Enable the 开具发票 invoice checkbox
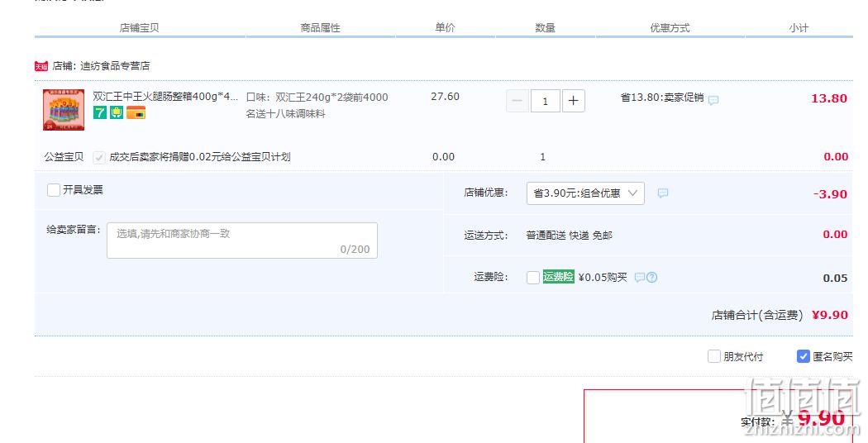868x443 pixels. tap(53, 190)
